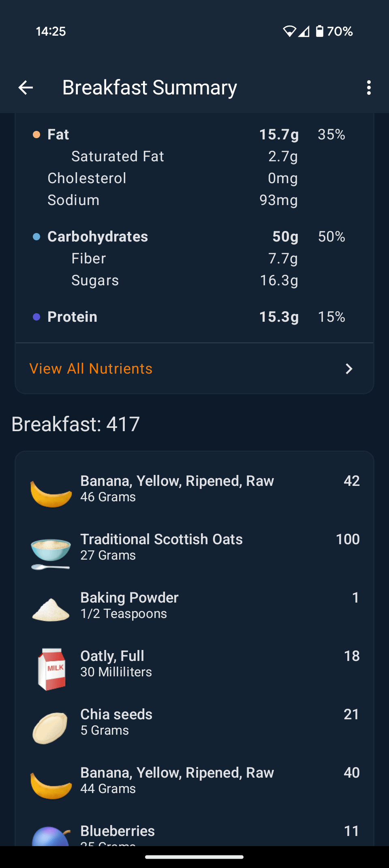Tap the Breakfast: 417 heading
The height and width of the screenshot is (868, 389).
[x=76, y=424]
